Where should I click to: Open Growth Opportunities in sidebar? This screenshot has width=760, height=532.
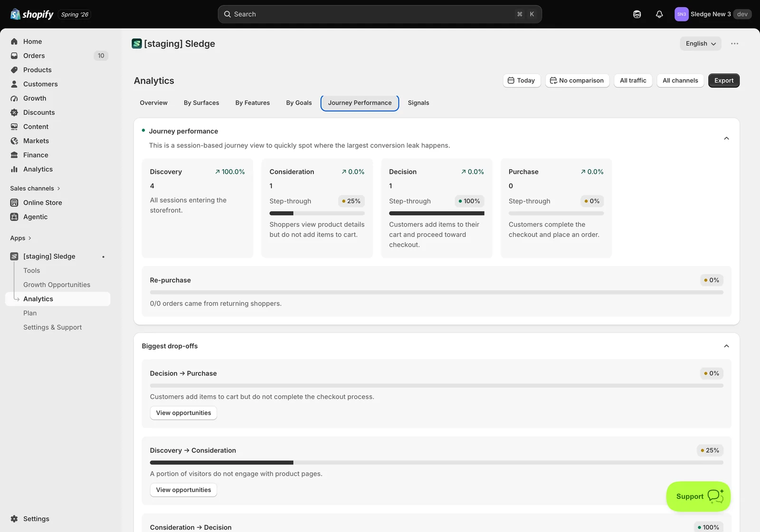click(57, 285)
